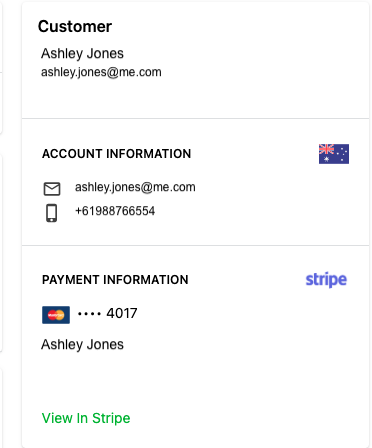Click the Stripe logo
The width and height of the screenshot is (372, 448).
point(326,280)
